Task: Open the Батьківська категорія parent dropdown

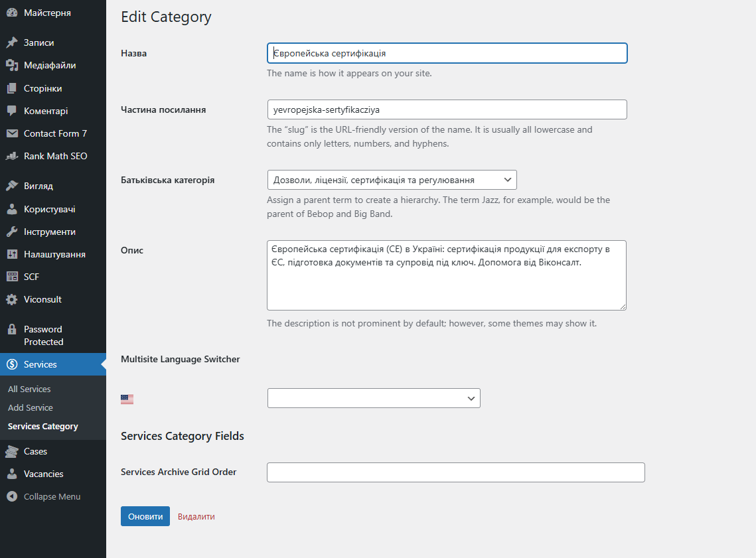Action: 392,180
